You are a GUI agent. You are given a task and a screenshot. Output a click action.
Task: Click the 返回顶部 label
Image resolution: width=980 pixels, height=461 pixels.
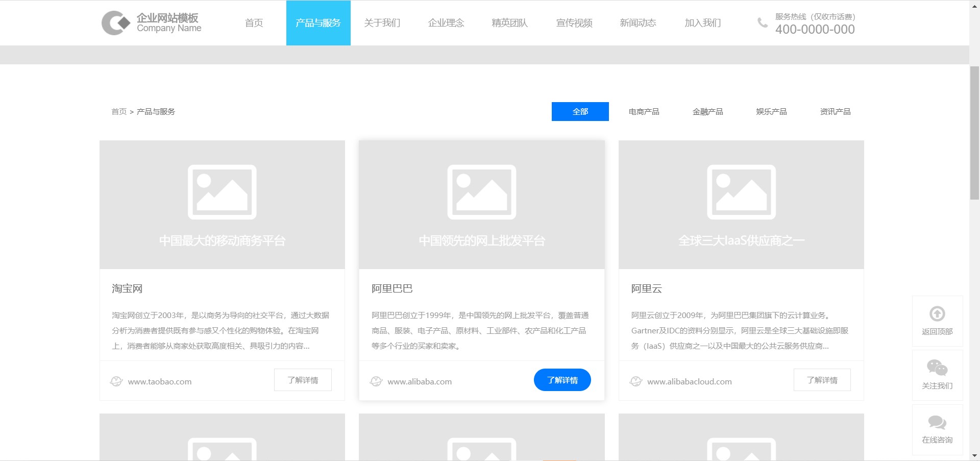pyautogui.click(x=937, y=331)
